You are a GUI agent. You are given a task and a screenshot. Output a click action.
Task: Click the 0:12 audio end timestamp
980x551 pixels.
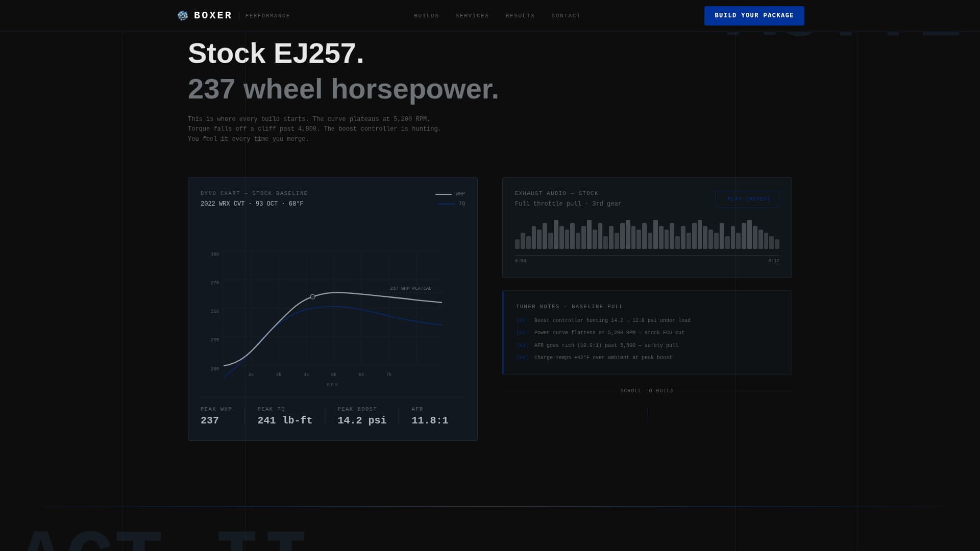[774, 261]
